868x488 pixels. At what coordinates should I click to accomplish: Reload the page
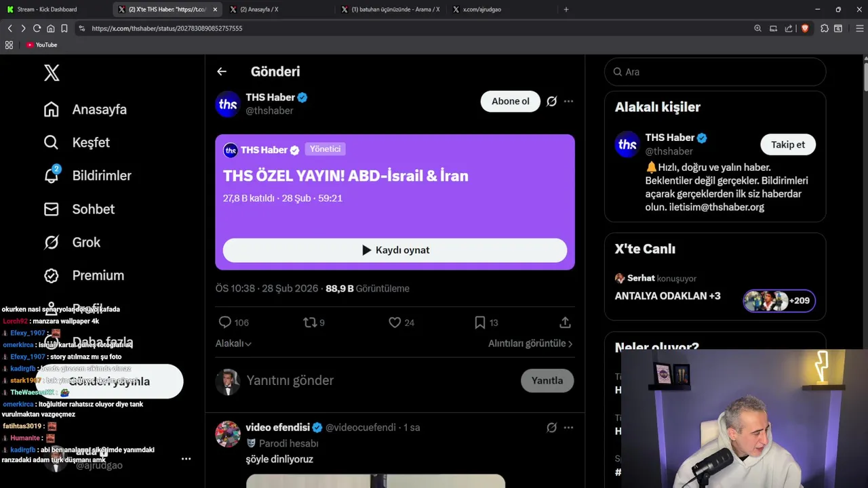tap(37, 28)
